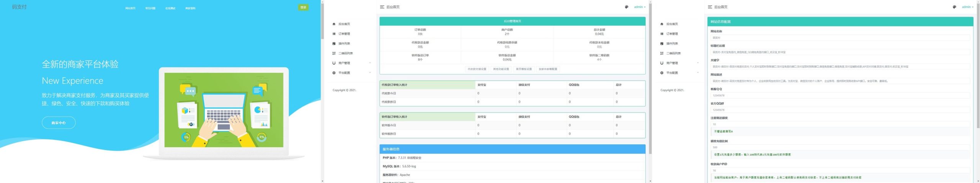Click the 码支付 logo on landing page
Image resolution: width=980 pixels, height=183 pixels.
(19, 7)
